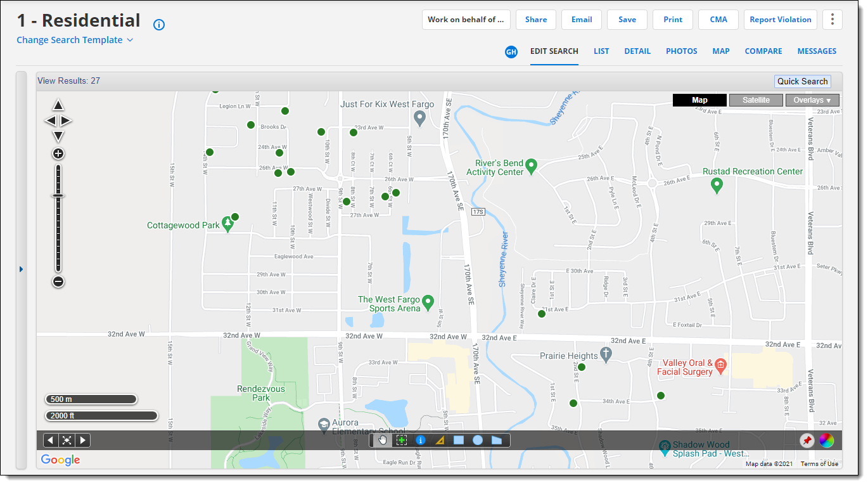Pan map down with arrow
Viewport: 868px width, 485px height.
click(x=58, y=136)
